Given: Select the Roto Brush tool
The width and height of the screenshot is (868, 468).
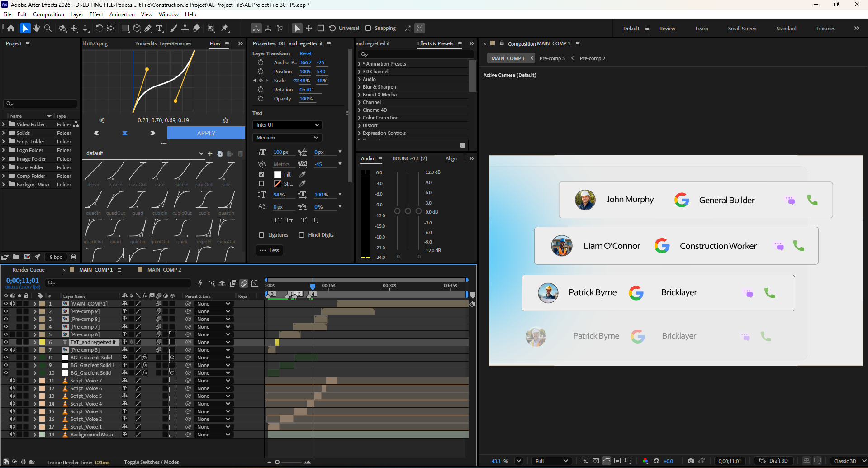Looking at the screenshot, I should (x=211, y=28).
